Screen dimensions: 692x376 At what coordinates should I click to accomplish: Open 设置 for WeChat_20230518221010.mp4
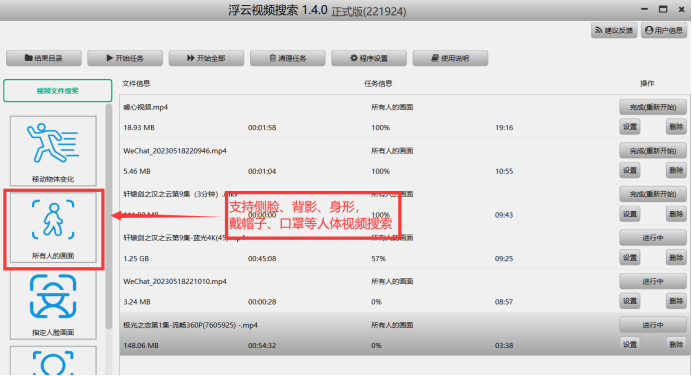(x=630, y=301)
